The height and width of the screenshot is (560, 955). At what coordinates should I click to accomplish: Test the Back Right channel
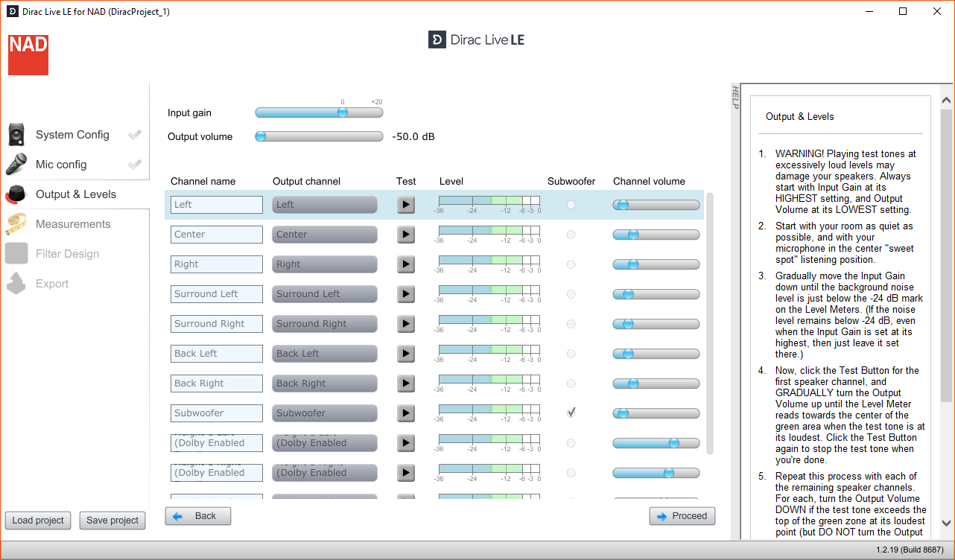(x=405, y=384)
